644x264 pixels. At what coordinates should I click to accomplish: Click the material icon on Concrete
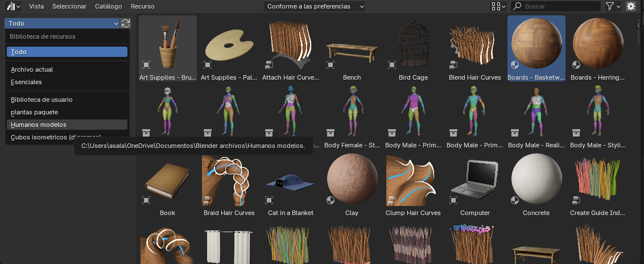coord(515,200)
